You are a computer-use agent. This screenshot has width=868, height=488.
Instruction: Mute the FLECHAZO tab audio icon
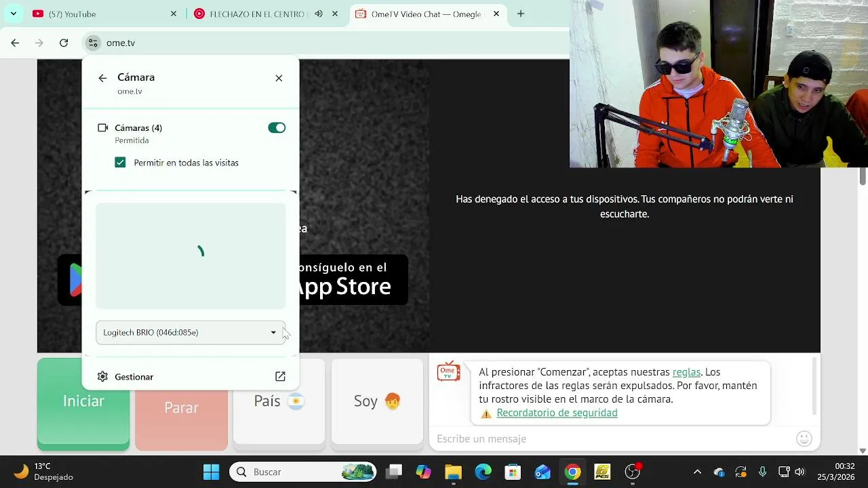(x=319, y=14)
